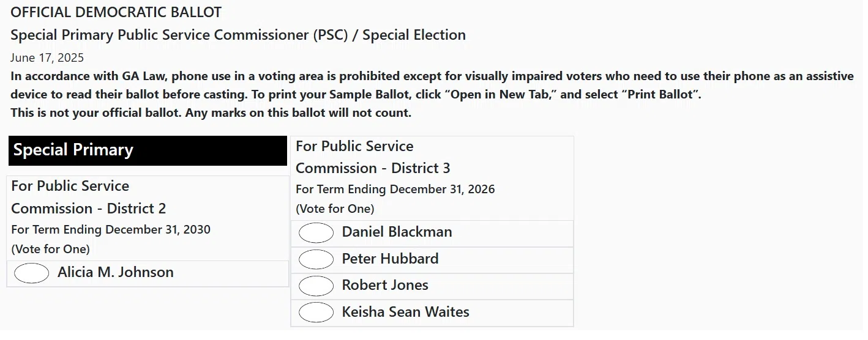
Task: Vote using Keisha Sean Waites oval
Action: [316, 312]
